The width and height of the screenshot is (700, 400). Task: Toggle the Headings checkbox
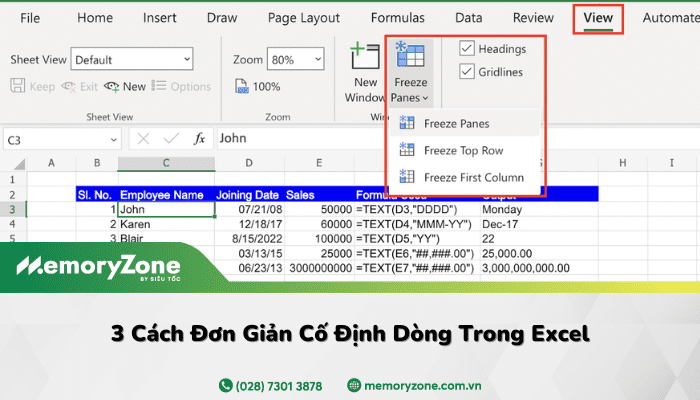[467, 48]
